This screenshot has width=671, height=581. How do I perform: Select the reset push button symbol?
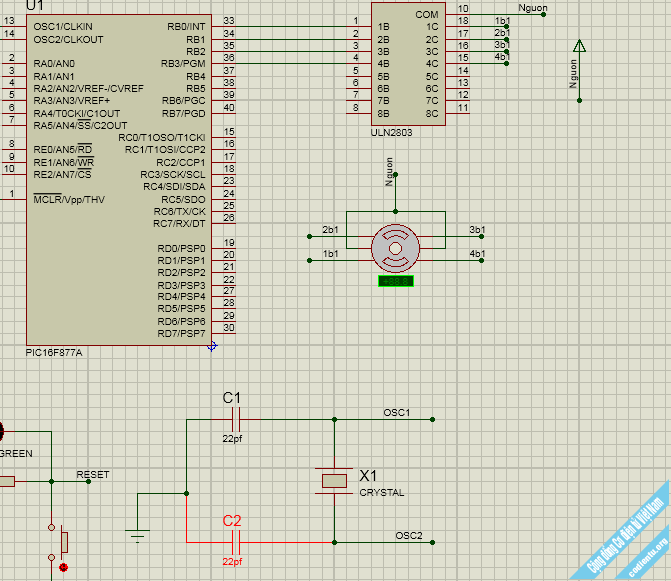click(62, 542)
